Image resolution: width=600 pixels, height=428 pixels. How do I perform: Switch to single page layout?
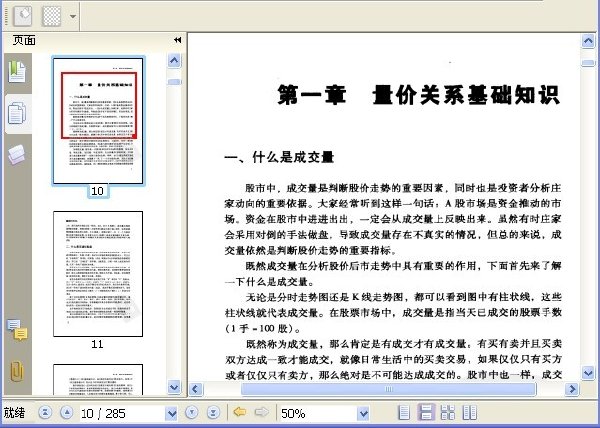404,413
